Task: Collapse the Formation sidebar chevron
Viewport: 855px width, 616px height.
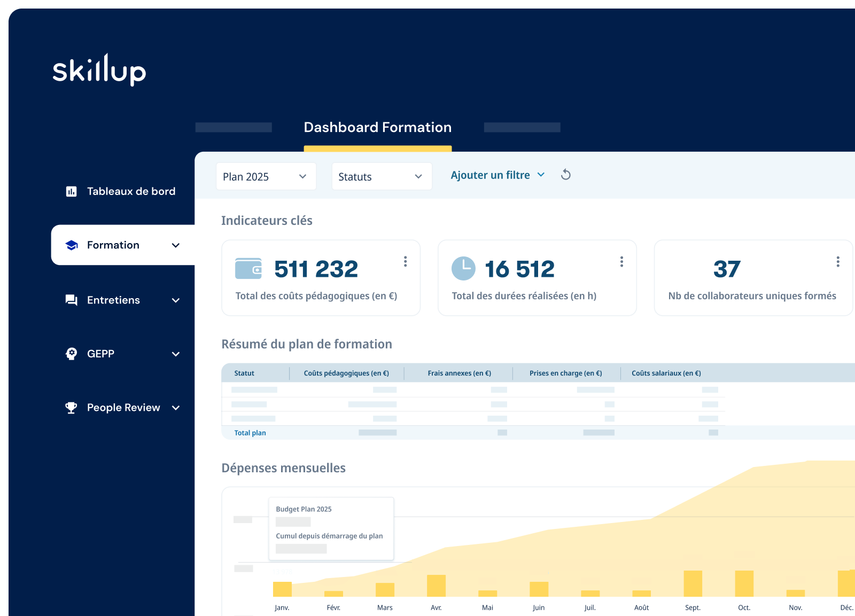Action: 176,245
